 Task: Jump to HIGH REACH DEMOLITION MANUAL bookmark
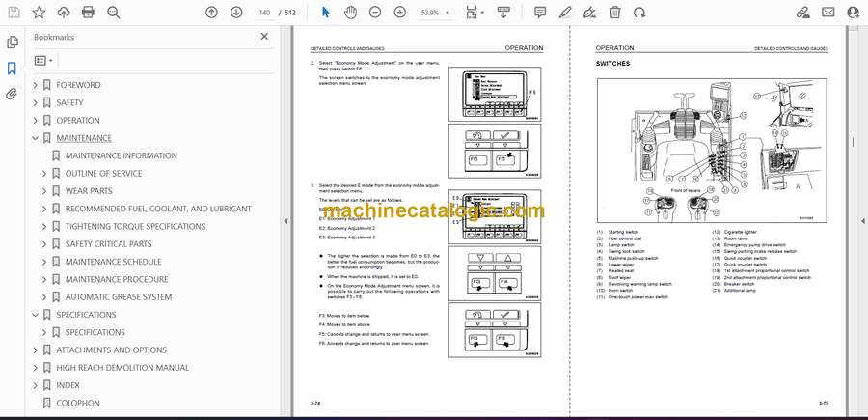[x=122, y=368]
